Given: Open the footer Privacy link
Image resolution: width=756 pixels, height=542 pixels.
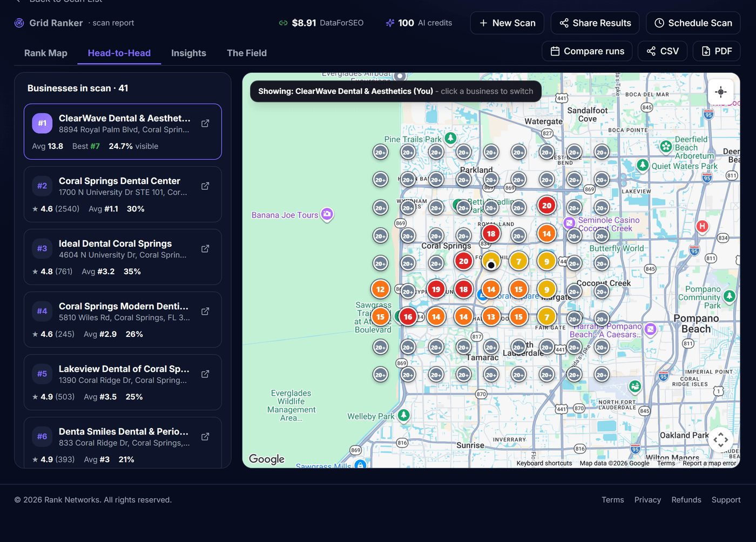Looking at the screenshot, I should (647, 500).
